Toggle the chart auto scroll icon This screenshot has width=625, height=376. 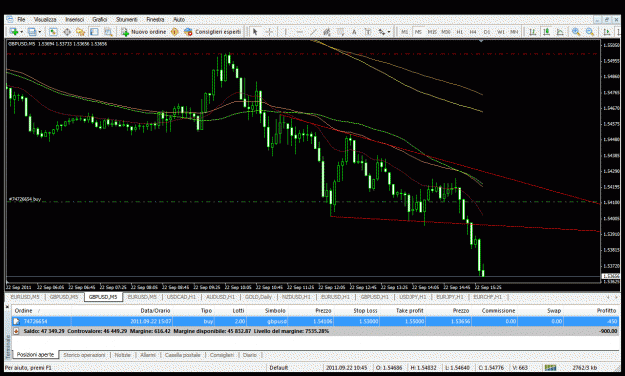pyautogui.click(x=607, y=31)
